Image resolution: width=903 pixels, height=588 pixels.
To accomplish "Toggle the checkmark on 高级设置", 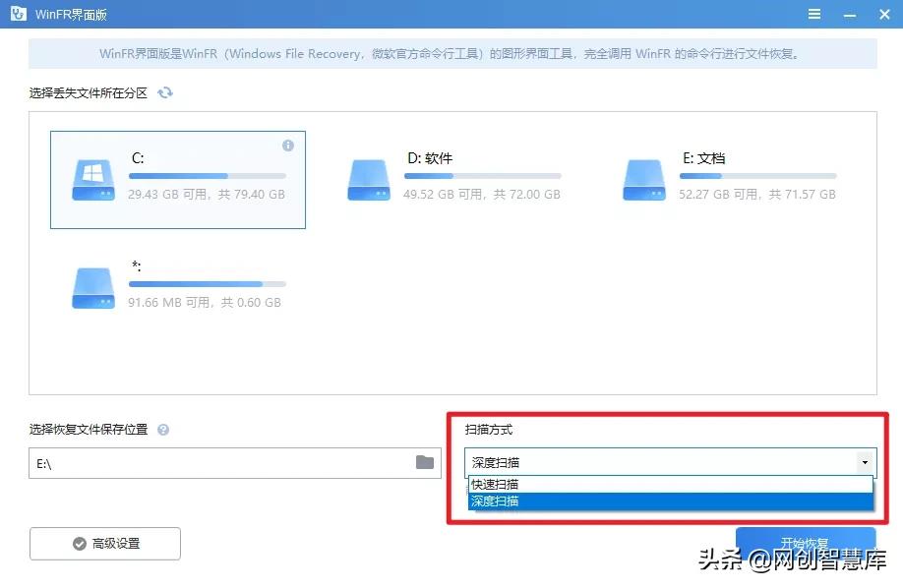I will 80,543.
